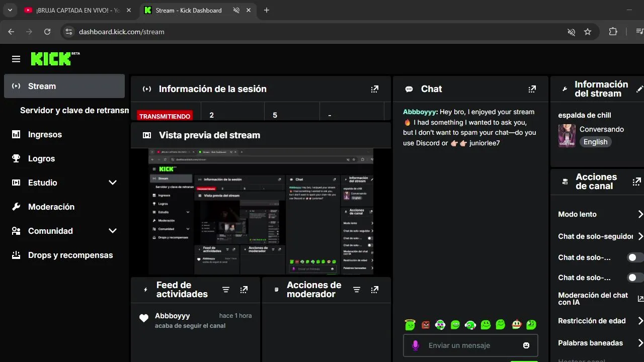Open Servidor y clave de retransmisión
This screenshot has height=362, width=644.
74,110
